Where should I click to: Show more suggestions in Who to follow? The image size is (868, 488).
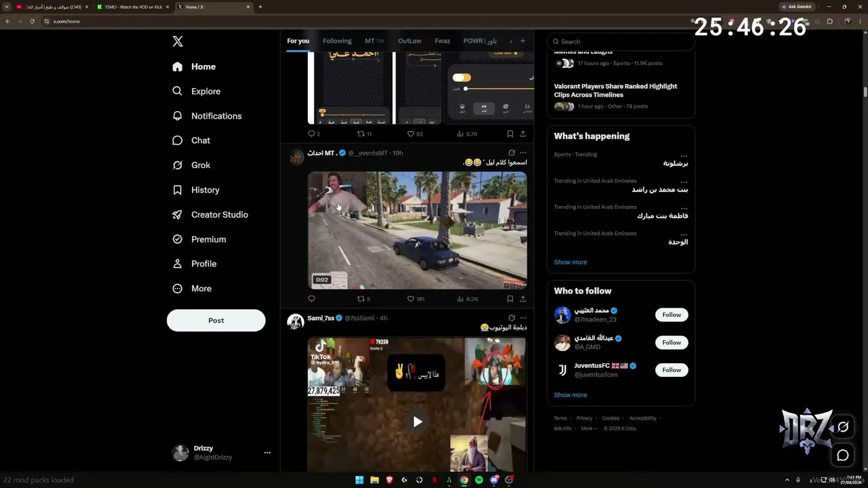tap(570, 395)
